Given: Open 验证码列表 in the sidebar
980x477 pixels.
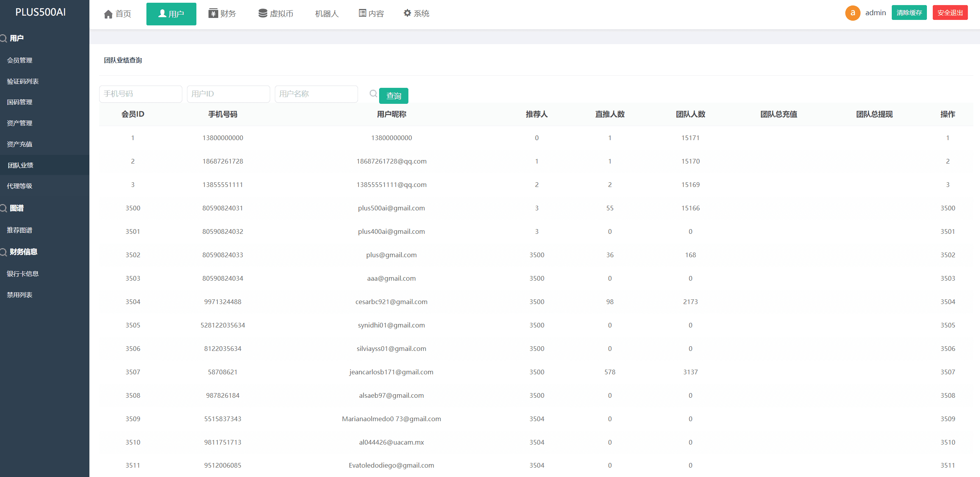Looking at the screenshot, I should (23, 81).
